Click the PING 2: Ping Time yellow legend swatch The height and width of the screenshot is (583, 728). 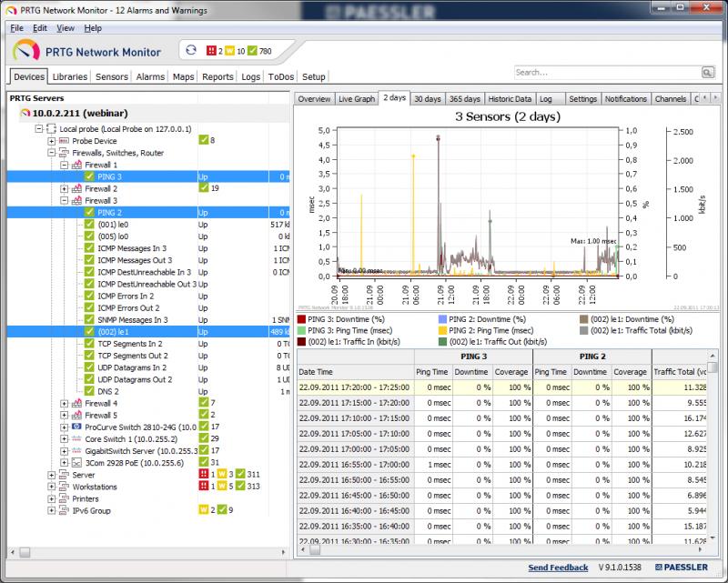442,330
